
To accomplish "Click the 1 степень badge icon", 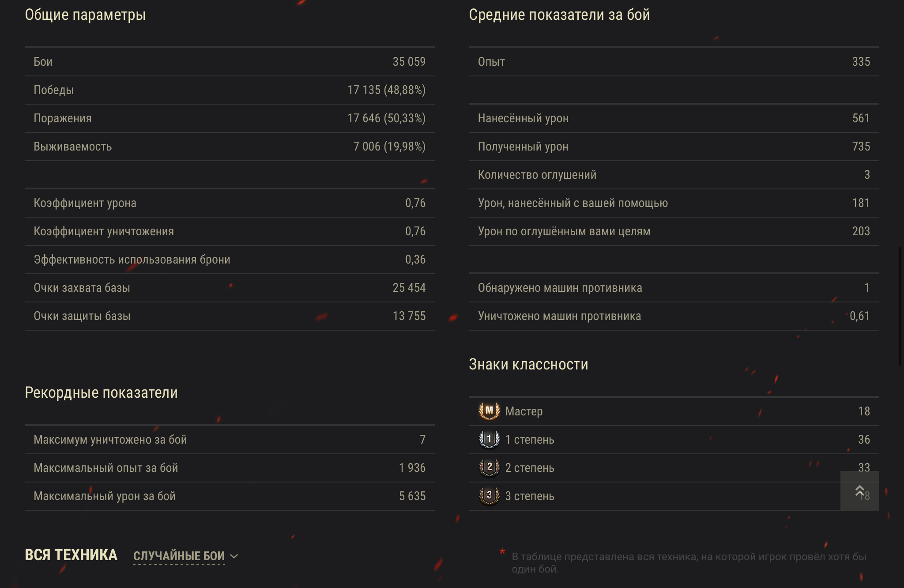I will point(489,439).
